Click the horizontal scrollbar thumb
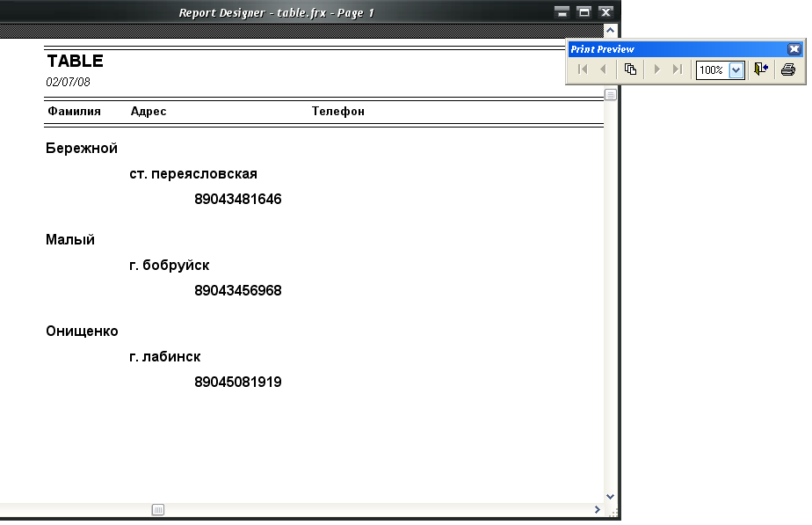 tap(158, 510)
